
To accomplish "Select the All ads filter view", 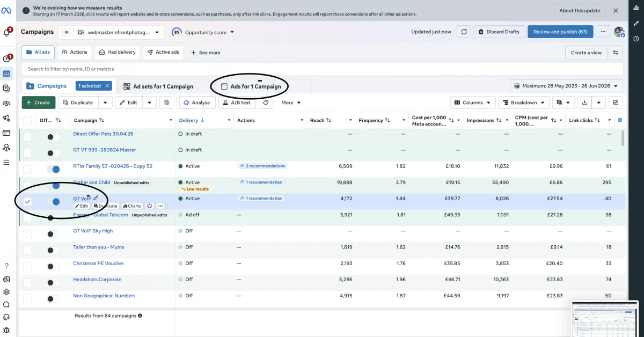I will pyautogui.click(x=38, y=52).
